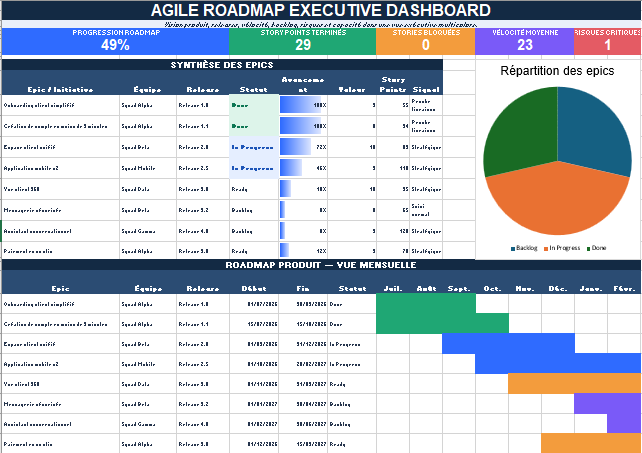Click Squad Mobile cell in the roadmap table
Viewport: 642px width, 453px height.
click(x=148, y=364)
